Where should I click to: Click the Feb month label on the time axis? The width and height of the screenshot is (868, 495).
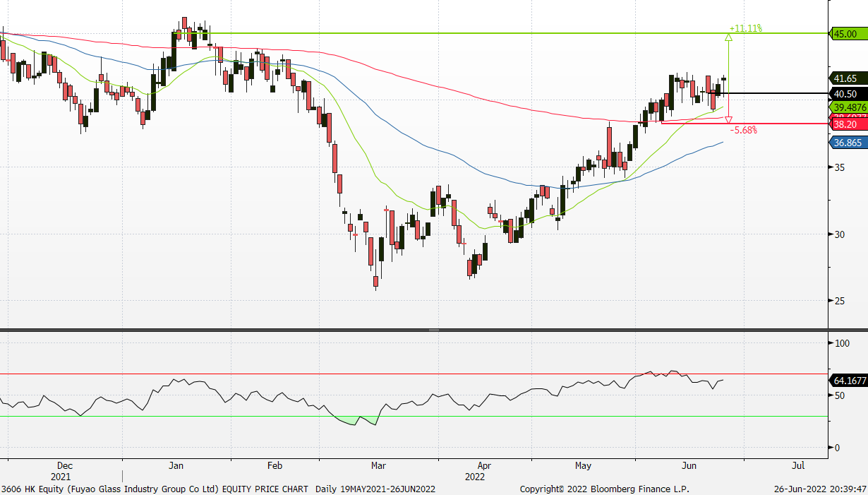(x=275, y=466)
